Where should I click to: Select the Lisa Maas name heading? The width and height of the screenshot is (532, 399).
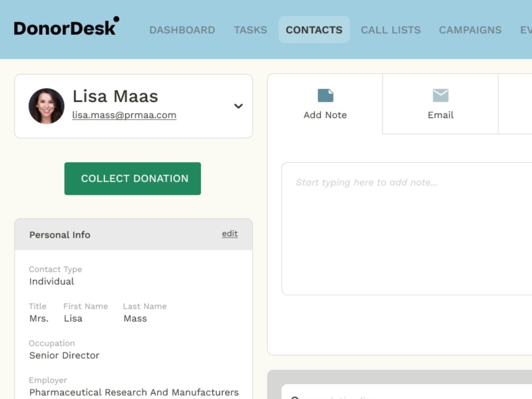[x=115, y=96]
